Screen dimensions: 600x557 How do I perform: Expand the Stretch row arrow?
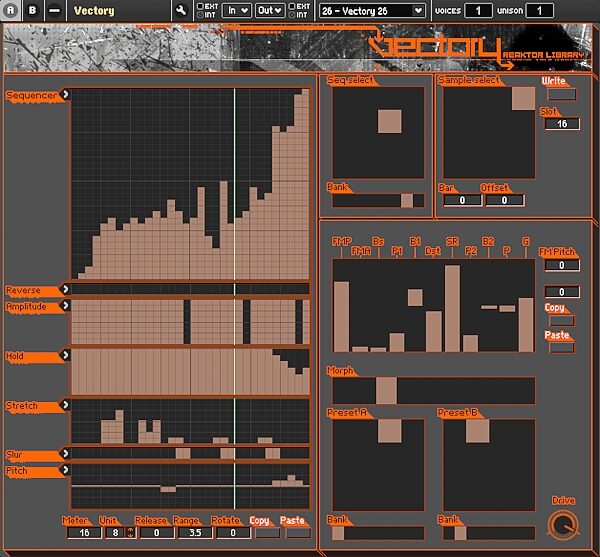coord(65,404)
